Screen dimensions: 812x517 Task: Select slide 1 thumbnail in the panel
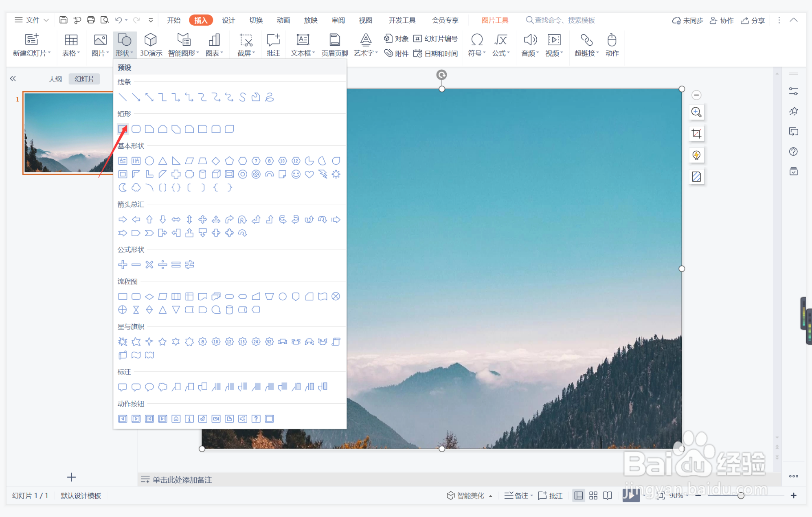tap(68, 133)
